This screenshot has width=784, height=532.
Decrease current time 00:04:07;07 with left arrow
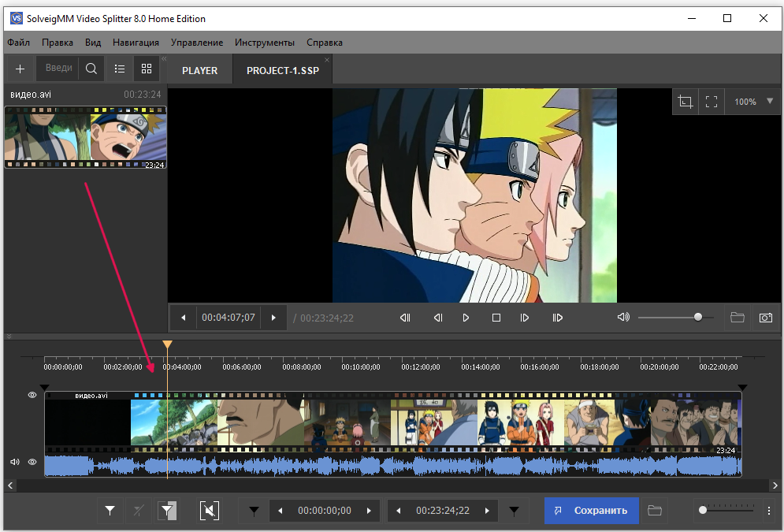pos(184,318)
